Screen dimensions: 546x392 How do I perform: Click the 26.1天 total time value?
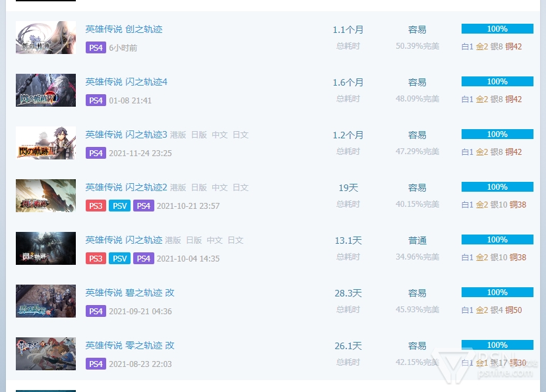click(348, 346)
